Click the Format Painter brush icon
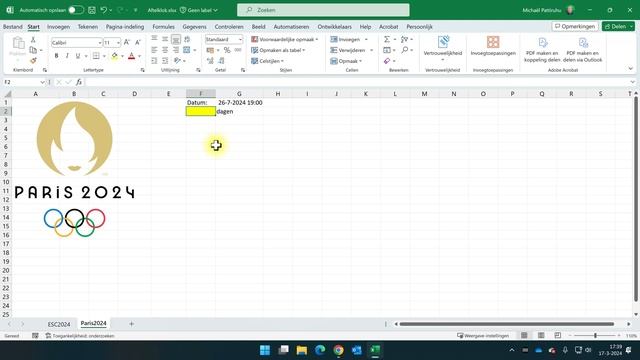Viewport: 640px width, 360px height. click(33, 60)
